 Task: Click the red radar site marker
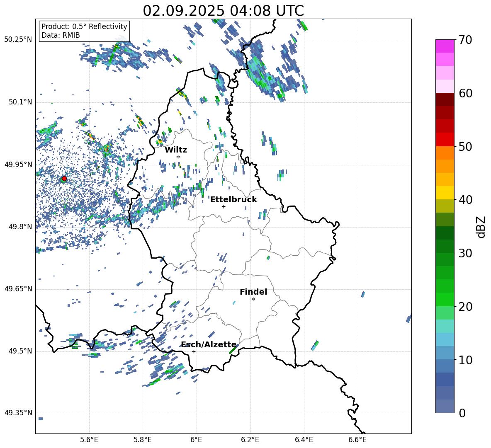point(64,178)
